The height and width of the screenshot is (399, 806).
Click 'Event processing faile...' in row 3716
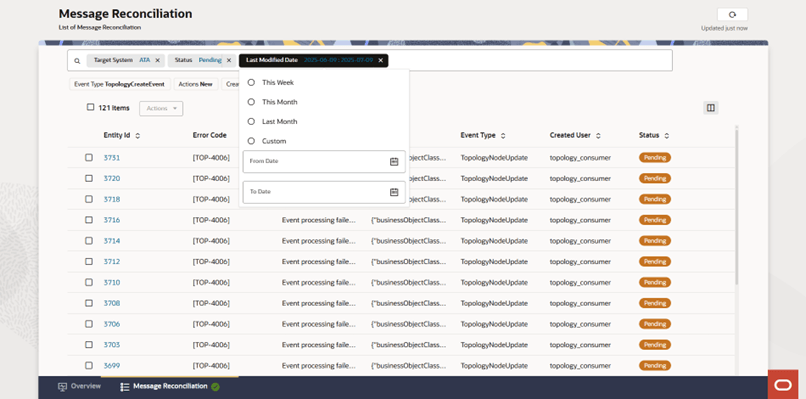pyautogui.click(x=319, y=220)
